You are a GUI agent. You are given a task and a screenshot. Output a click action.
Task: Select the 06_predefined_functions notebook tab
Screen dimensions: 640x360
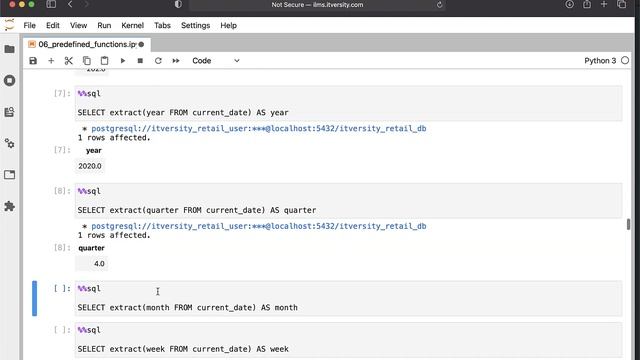pos(87,44)
